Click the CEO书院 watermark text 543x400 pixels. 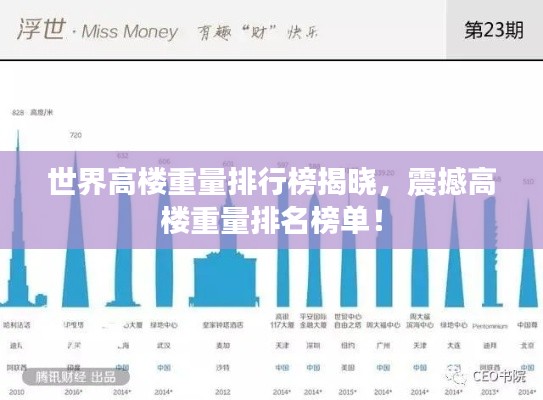click(499, 376)
